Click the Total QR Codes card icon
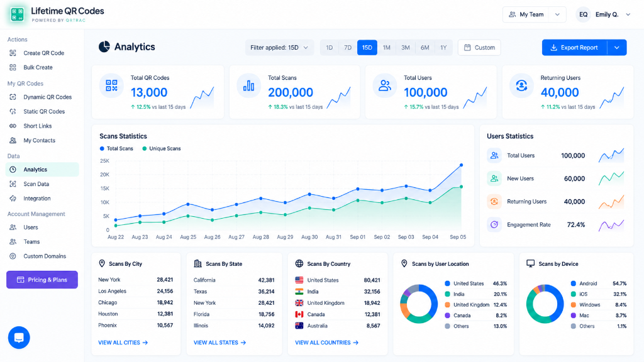Screen dimensions: 644x362 click(x=111, y=85)
